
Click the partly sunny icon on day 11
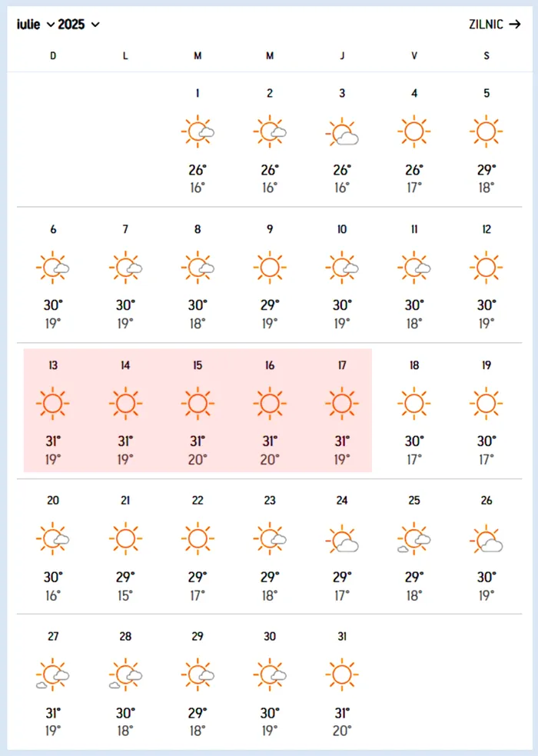point(413,267)
